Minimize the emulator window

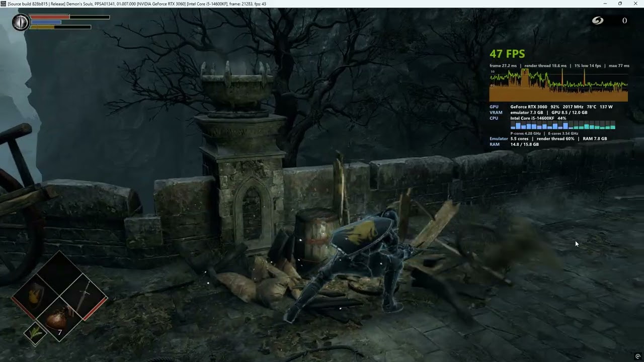(605, 4)
